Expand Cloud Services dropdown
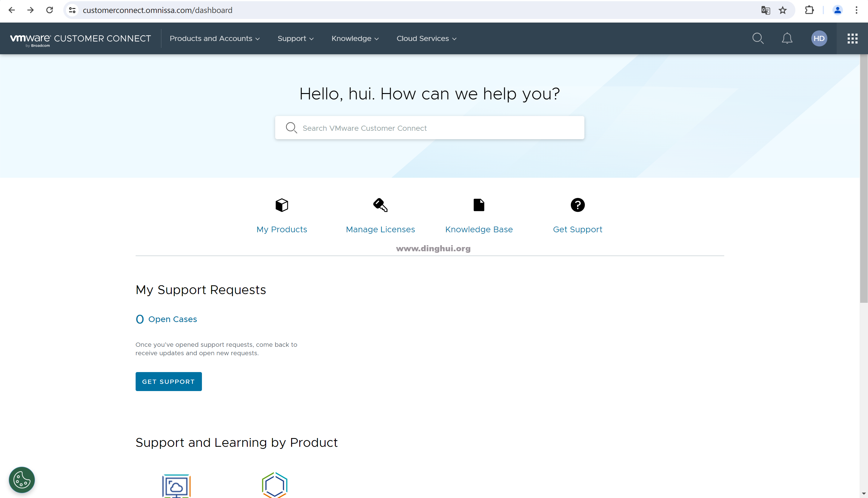The width and height of the screenshot is (868, 498). [x=426, y=38]
